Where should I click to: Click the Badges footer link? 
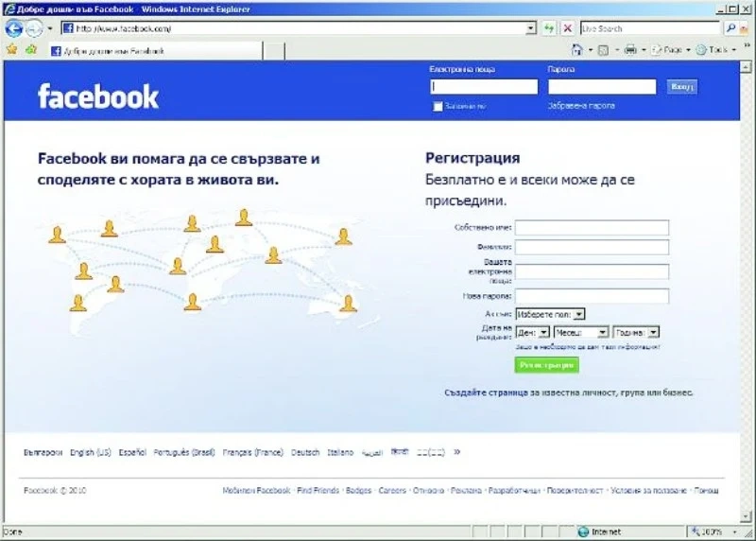tap(359, 490)
